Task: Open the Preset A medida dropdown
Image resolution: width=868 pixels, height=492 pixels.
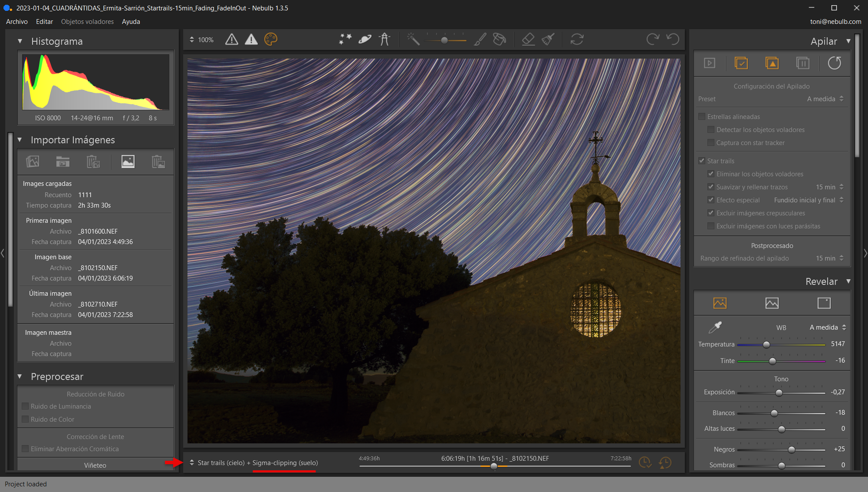Action: pyautogui.click(x=825, y=99)
